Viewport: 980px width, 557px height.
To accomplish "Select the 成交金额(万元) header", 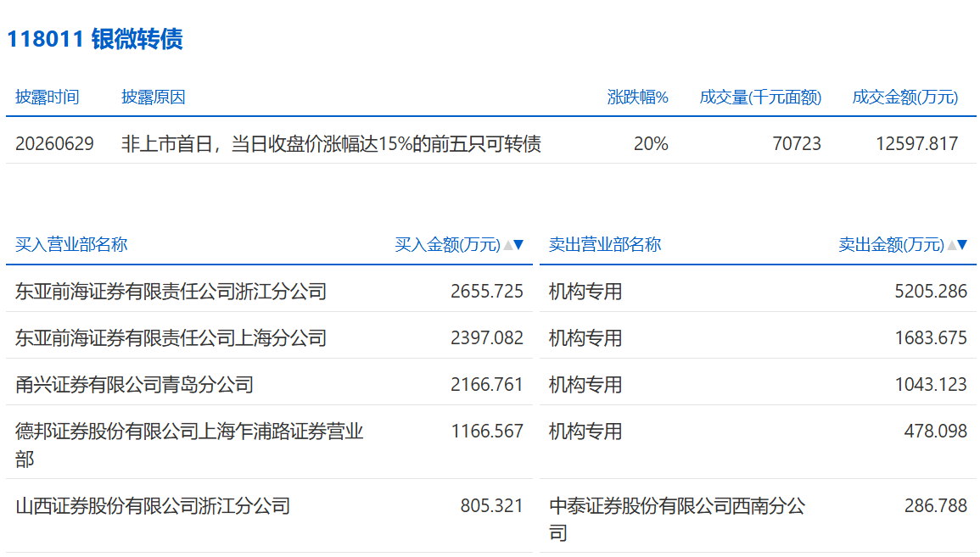I will [905, 97].
